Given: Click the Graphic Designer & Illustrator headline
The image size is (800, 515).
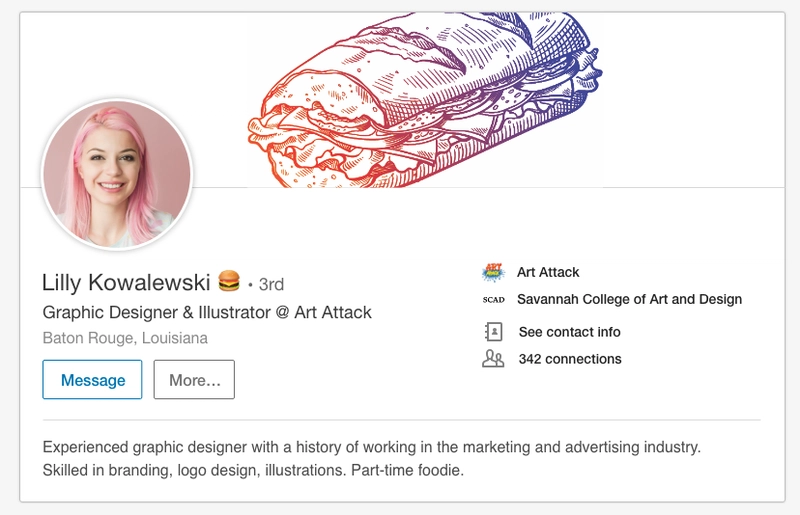Looking at the screenshot, I should [207, 312].
